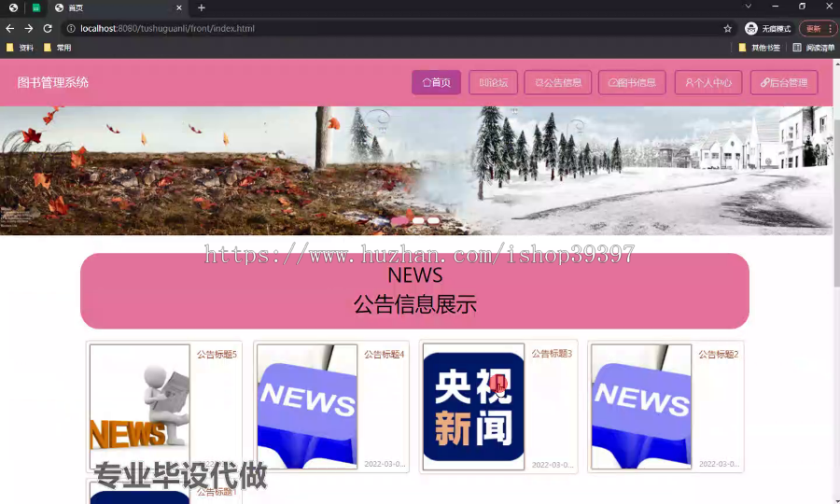Click date under 公告标题3 card
Viewport: 840px width, 504px height.
[x=553, y=465]
